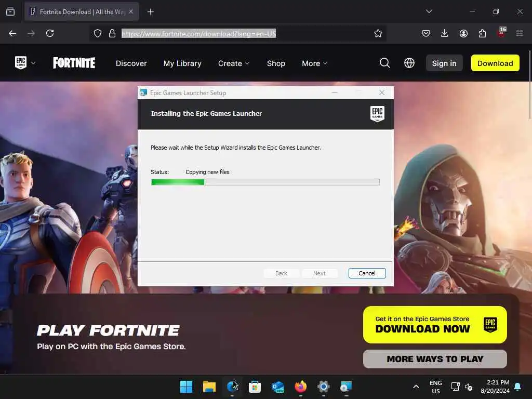Open Microsoft Store from taskbar
The image size is (532, 399).
[255, 387]
